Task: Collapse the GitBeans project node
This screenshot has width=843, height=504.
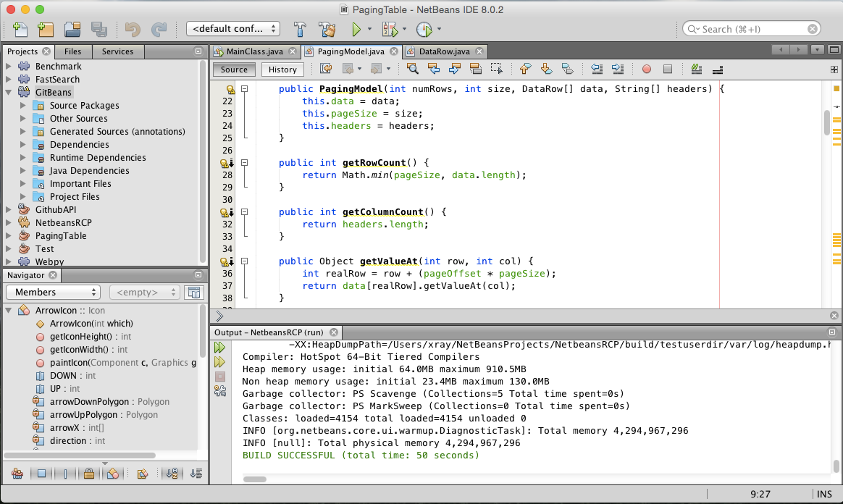Action: (9, 92)
